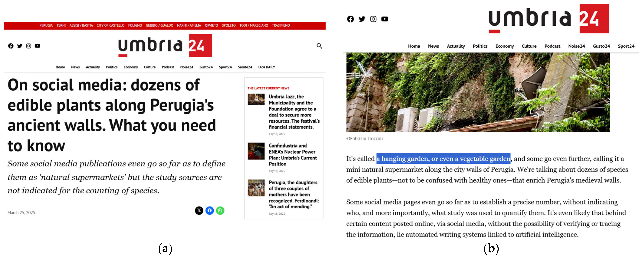Click Umbria Jazz article thumbnail
This screenshot has height=259, width=644.
click(x=256, y=100)
